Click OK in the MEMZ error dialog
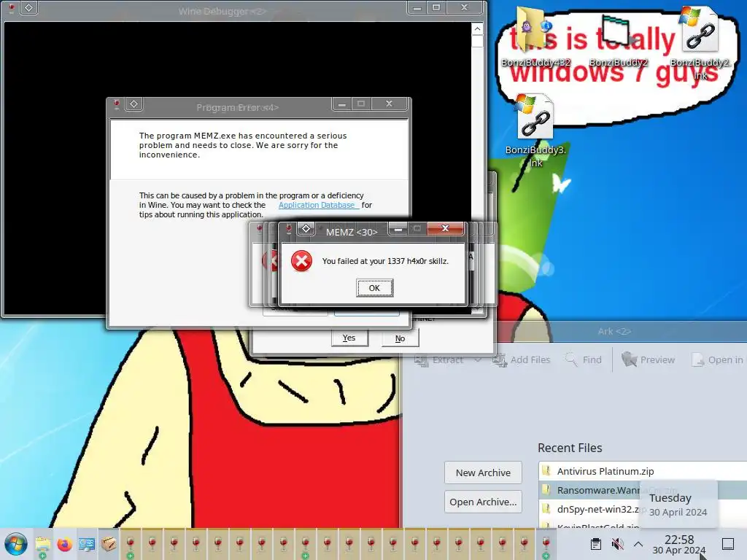This screenshot has width=747, height=560. click(x=374, y=287)
